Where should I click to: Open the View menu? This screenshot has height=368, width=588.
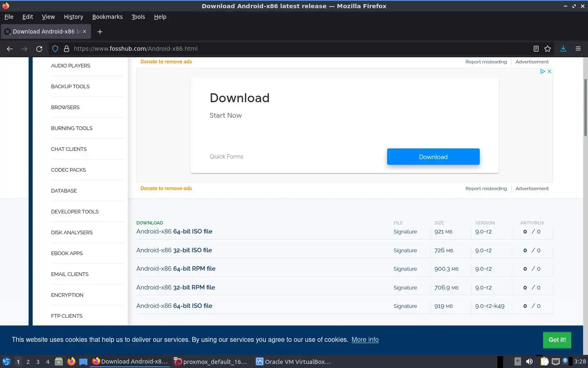(x=48, y=17)
